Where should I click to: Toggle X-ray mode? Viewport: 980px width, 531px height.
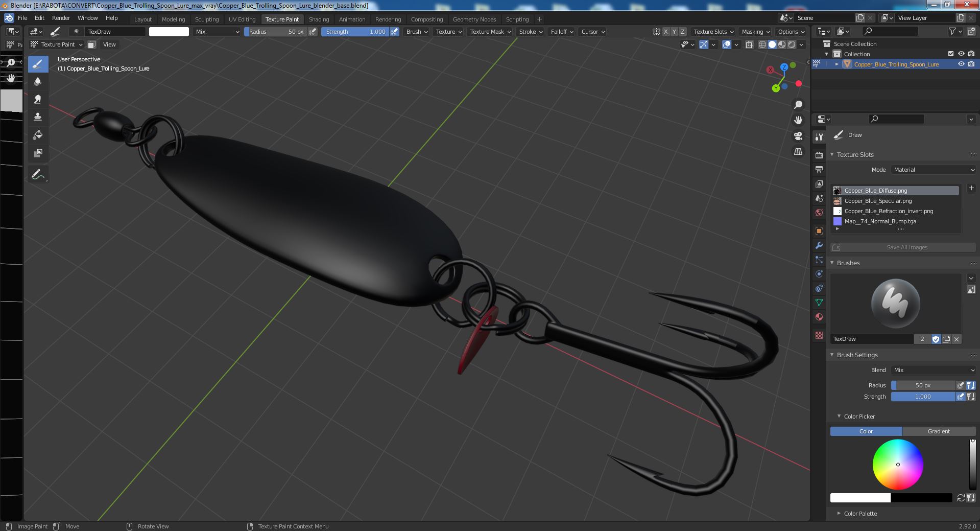(749, 44)
